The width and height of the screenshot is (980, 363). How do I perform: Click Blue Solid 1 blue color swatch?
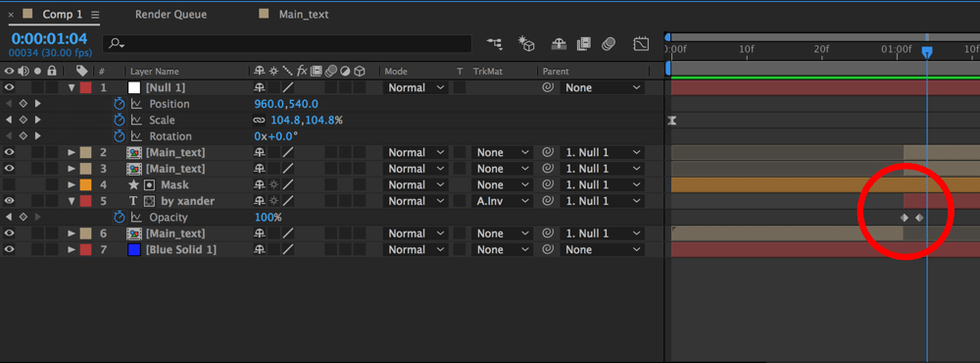tap(133, 250)
